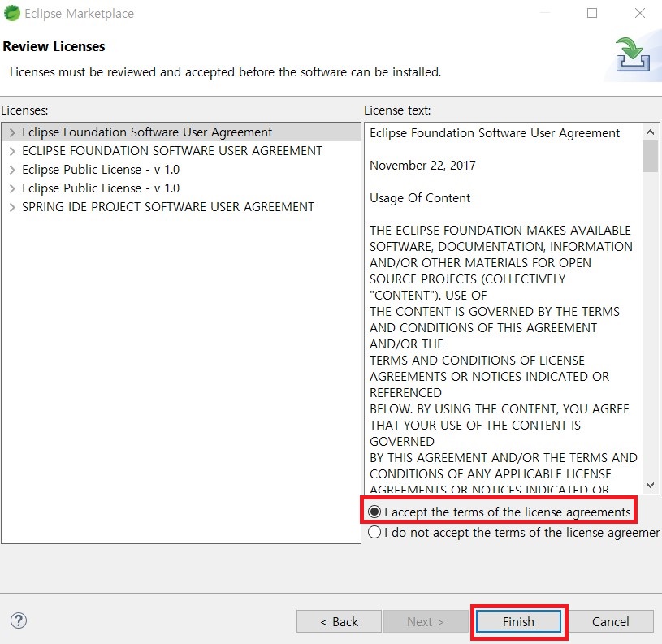Click the license text scrollbar thumb
This screenshot has width=662, height=644.
[x=650, y=156]
